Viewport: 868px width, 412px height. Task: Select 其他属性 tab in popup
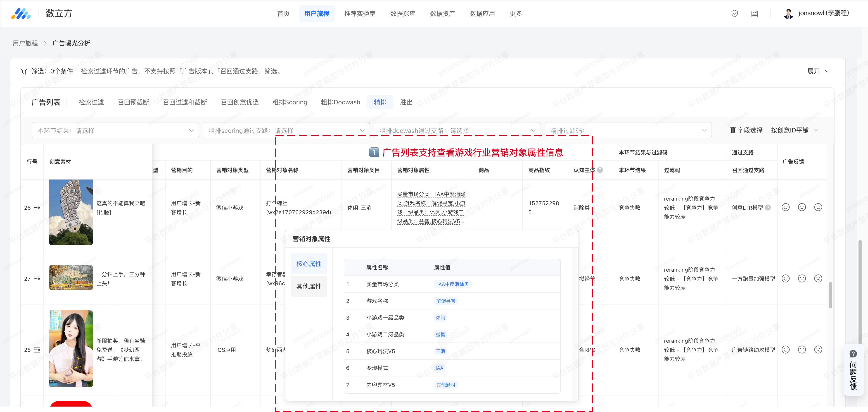pyautogui.click(x=309, y=286)
